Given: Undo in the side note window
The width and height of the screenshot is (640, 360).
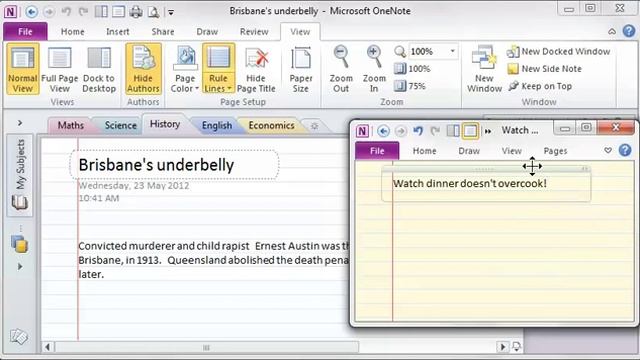Looking at the screenshot, I should coord(418,131).
